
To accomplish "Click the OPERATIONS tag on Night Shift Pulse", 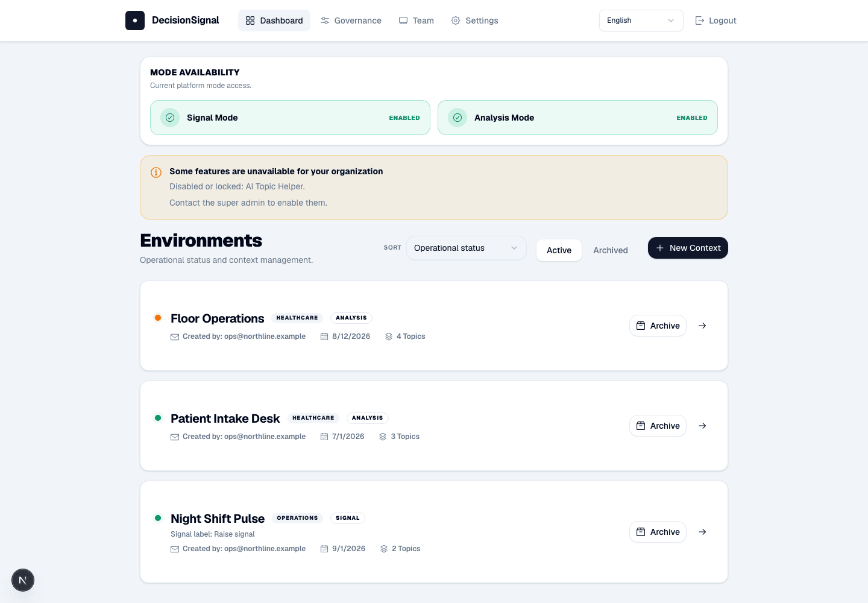I will (297, 518).
